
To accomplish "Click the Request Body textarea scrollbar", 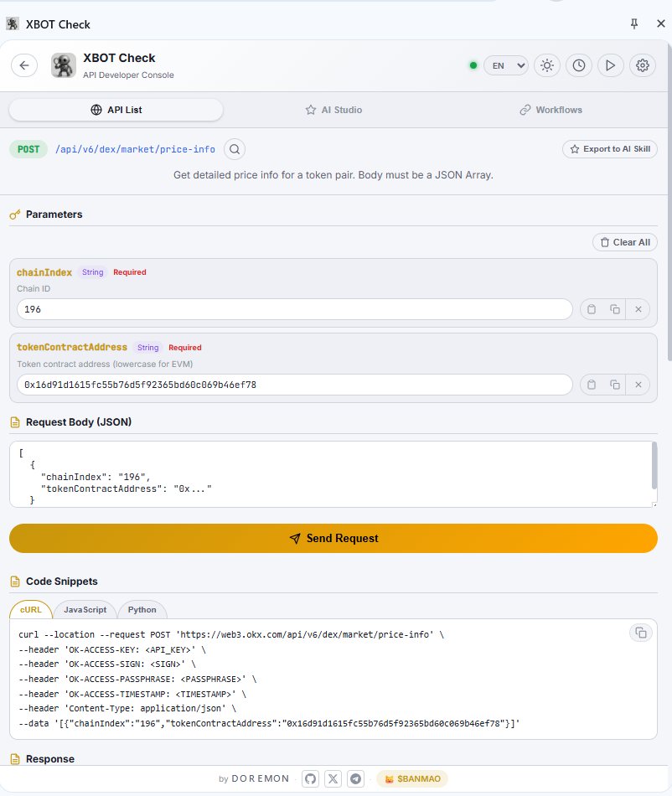I will (654, 466).
